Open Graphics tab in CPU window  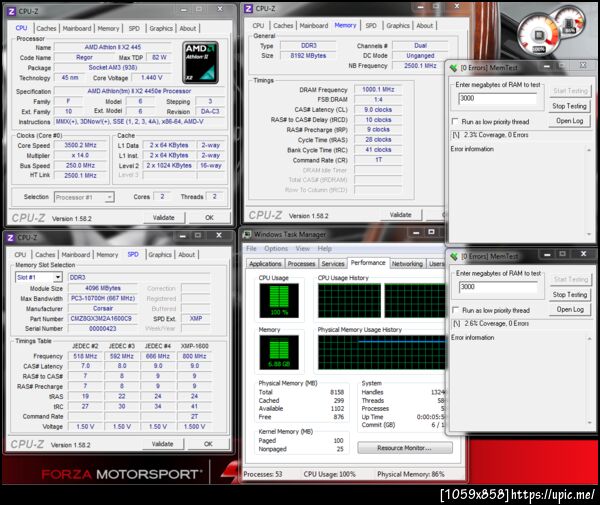(161, 28)
